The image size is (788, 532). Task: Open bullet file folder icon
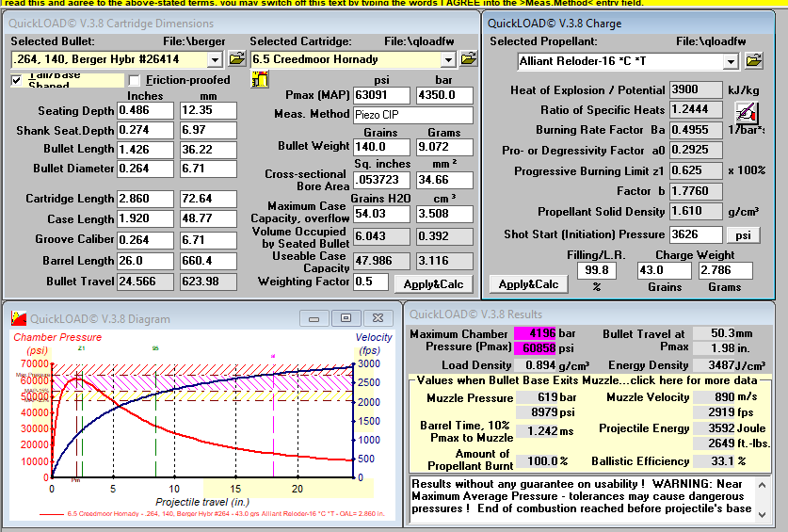236,58
